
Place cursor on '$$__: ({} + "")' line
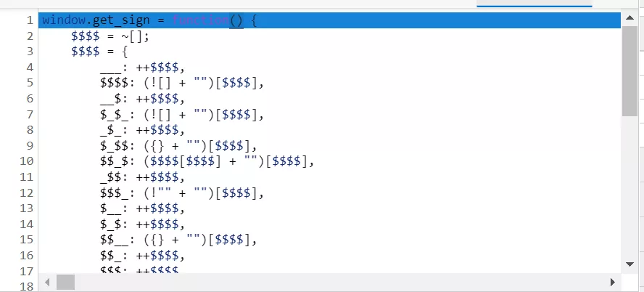tap(178, 240)
